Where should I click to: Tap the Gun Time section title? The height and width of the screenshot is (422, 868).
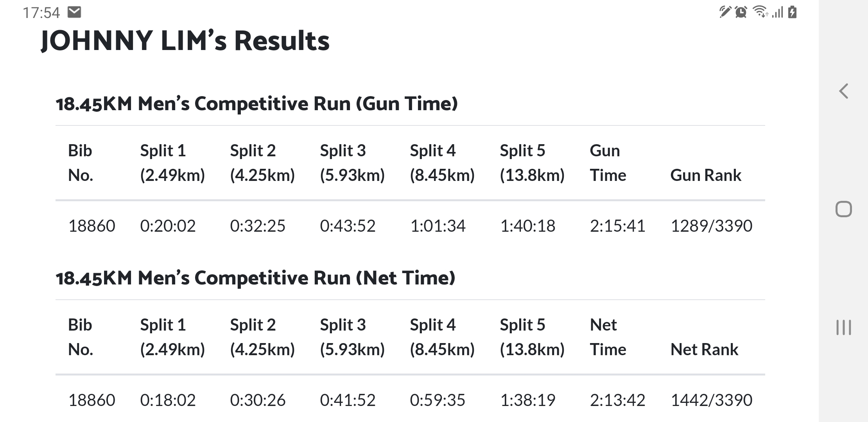click(x=256, y=104)
